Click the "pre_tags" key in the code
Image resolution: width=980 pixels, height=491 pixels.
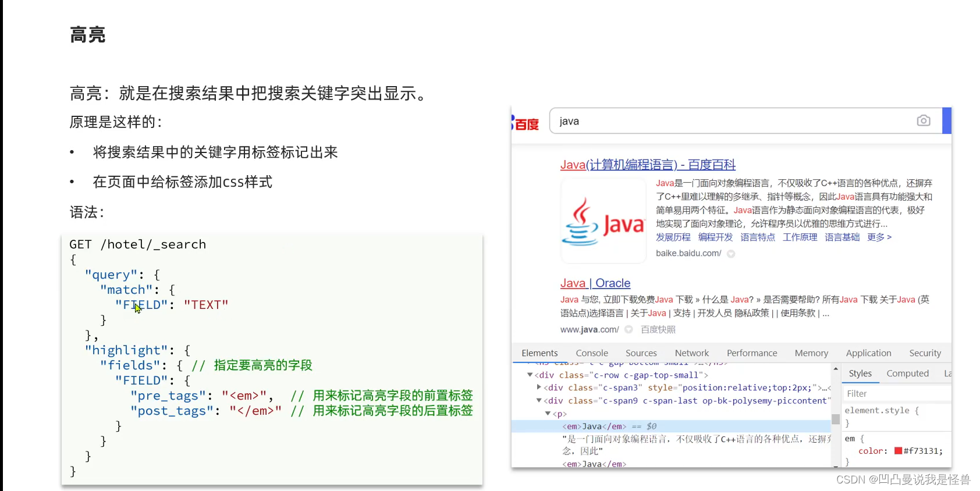pyautogui.click(x=168, y=396)
